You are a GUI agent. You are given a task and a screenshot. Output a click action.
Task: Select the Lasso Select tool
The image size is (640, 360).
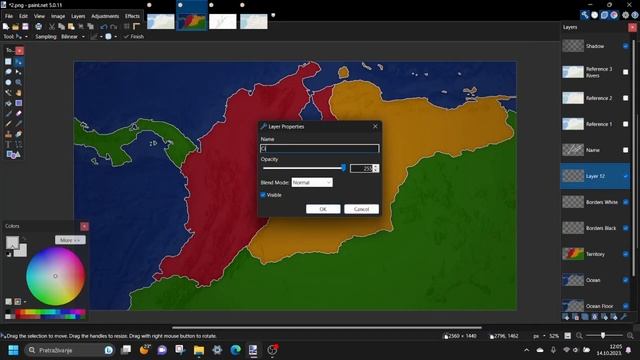coord(8,72)
